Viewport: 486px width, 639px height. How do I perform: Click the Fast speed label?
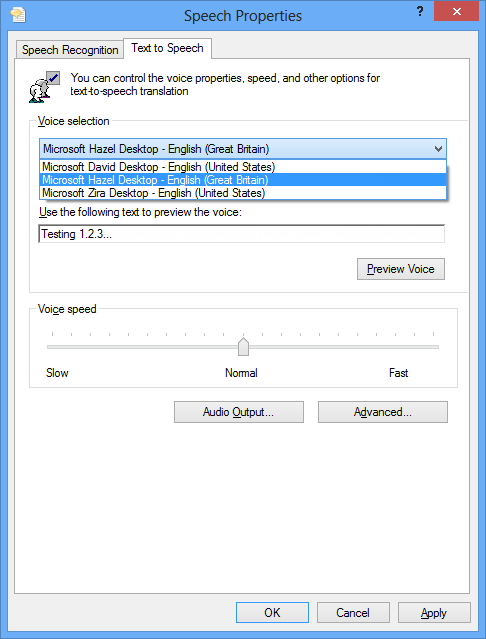point(398,373)
